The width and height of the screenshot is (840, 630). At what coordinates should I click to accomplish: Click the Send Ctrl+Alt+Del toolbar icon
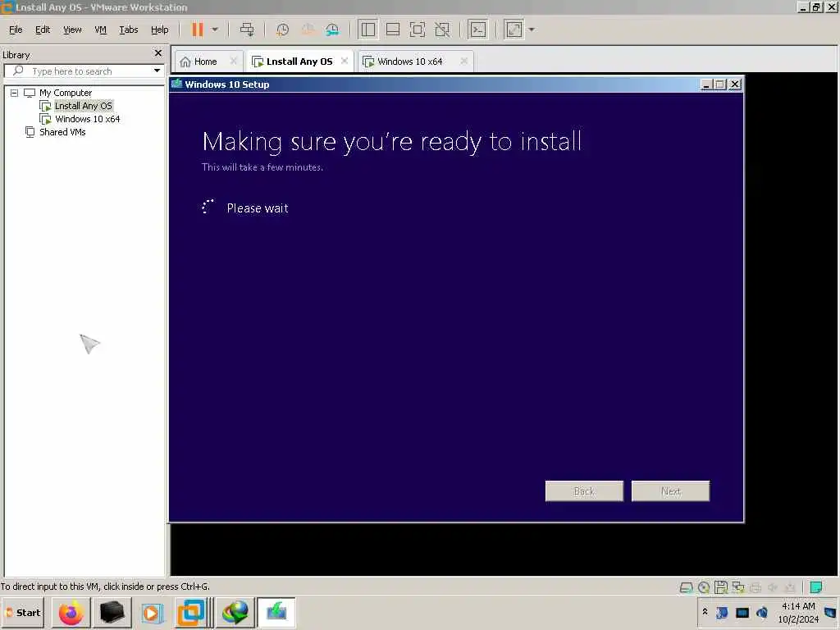(x=247, y=30)
